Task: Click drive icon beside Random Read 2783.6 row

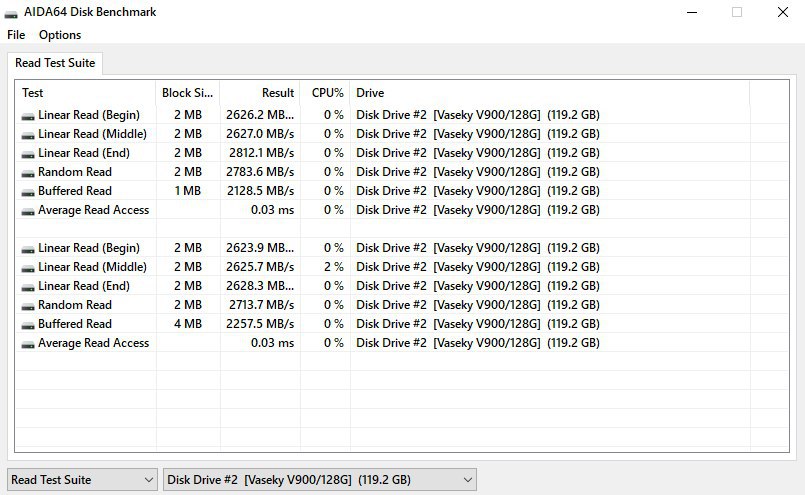Action: pos(28,174)
